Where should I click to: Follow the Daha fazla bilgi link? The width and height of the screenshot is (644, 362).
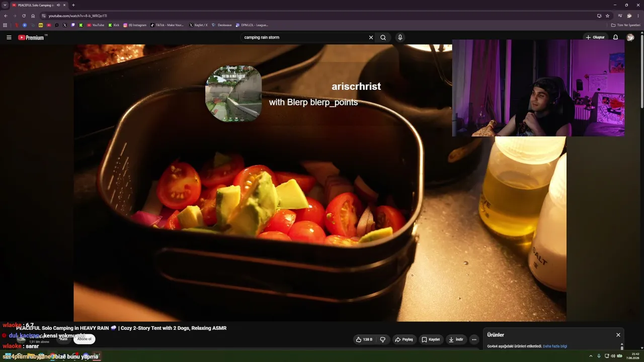[x=555, y=346]
